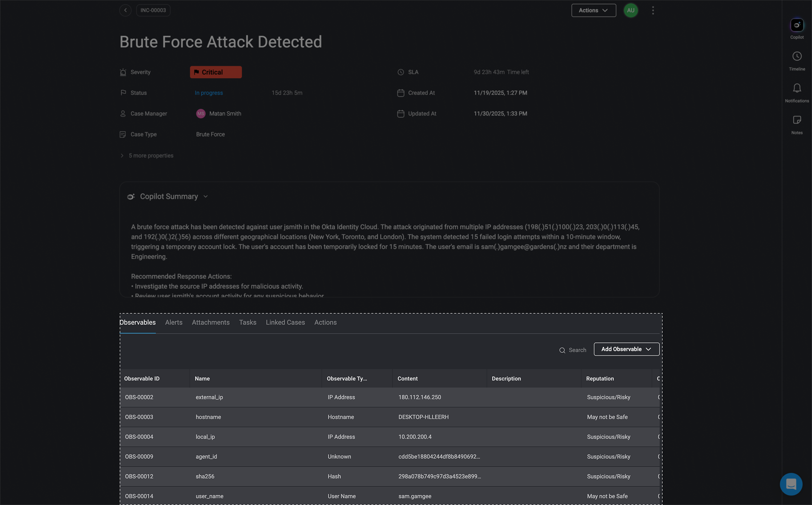Click the observables Search field
The image size is (812, 505).
click(x=573, y=350)
